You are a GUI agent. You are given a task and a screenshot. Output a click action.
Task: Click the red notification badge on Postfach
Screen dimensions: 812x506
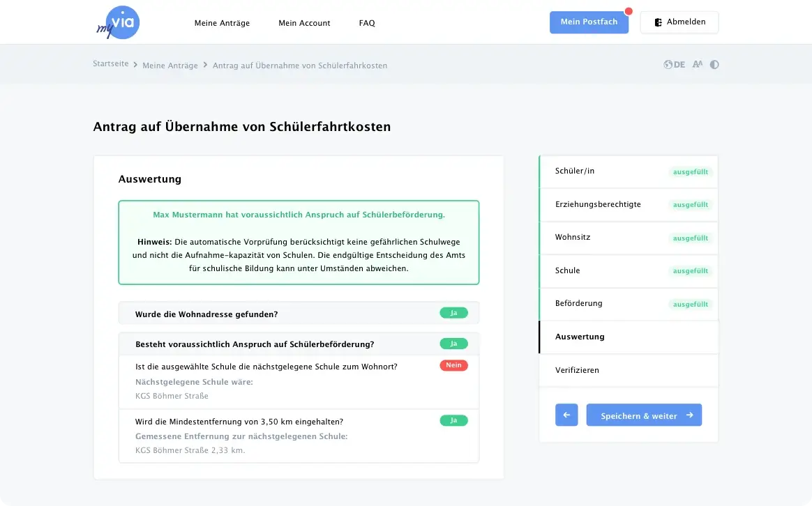point(628,12)
